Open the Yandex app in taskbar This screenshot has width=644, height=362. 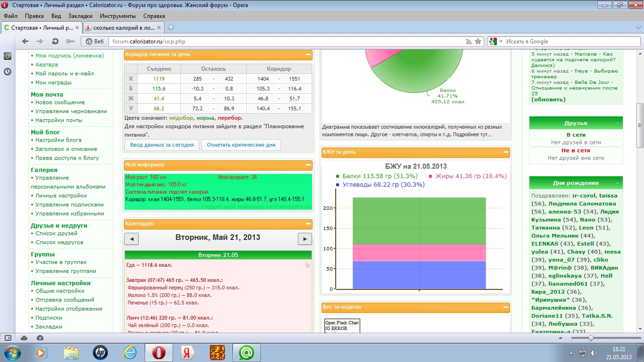pyautogui.click(x=188, y=352)
